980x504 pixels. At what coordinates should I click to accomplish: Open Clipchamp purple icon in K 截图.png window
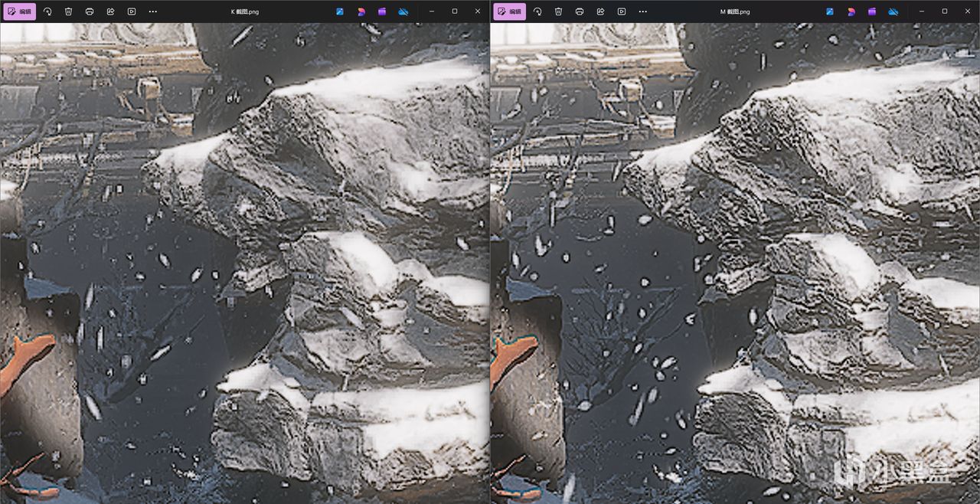381,11
